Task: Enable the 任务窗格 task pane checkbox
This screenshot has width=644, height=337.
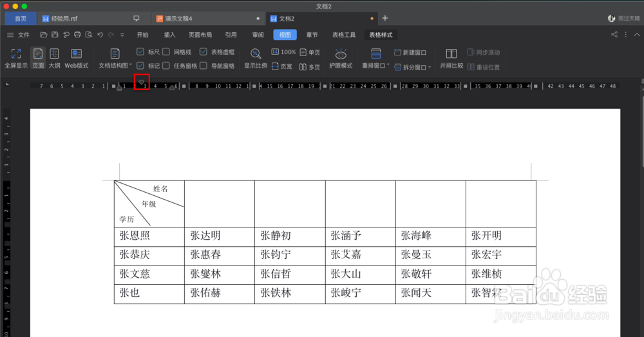Action: 166,65
